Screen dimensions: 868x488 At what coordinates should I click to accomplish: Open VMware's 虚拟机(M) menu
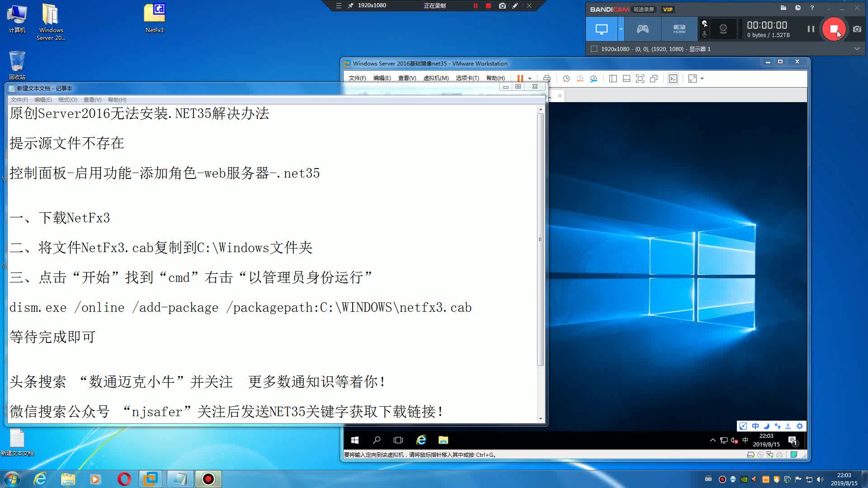pyautogui.click(x=436, y=78)
